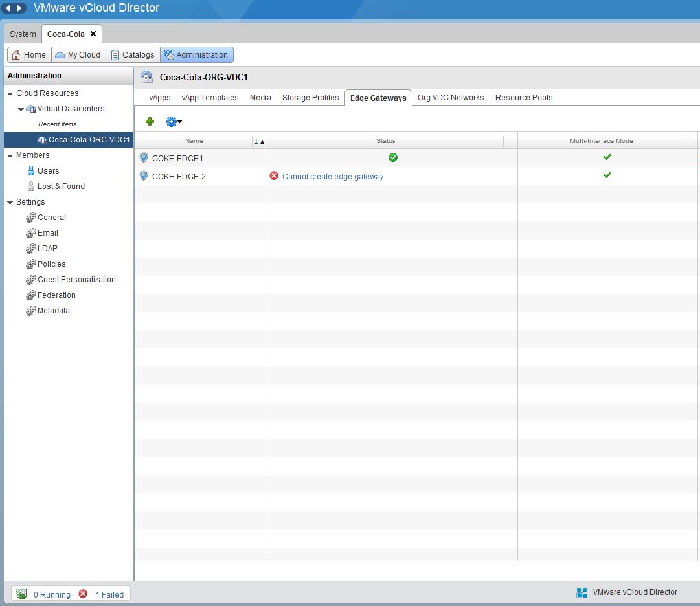This screenshot has width=700, height=606.
Task: Click the Email gear icon
Action: (31, 233)
